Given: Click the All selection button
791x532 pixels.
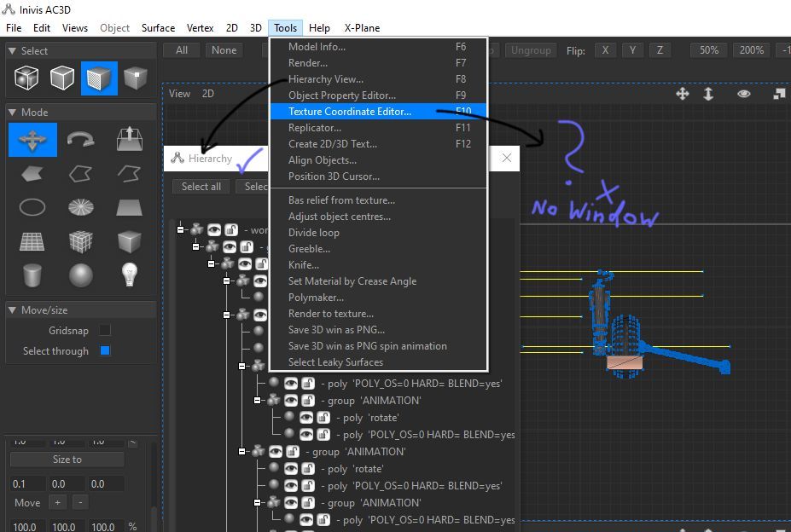Looking at the screenshot, I should [182, 50].
